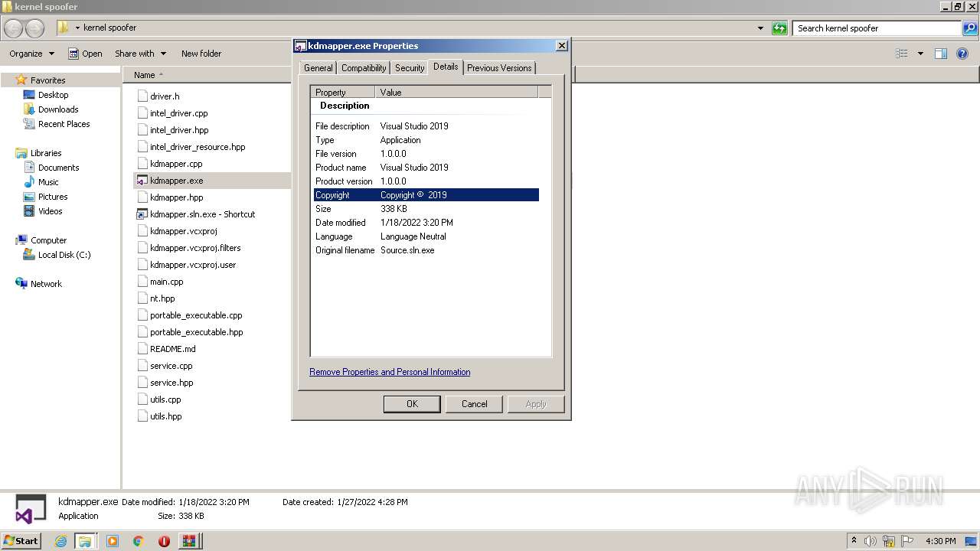Click OK in Properties dialog

point(412,404)
